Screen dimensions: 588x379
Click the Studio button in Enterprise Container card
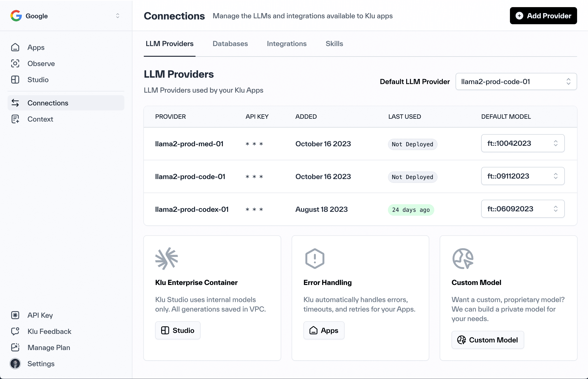point(177,330)
